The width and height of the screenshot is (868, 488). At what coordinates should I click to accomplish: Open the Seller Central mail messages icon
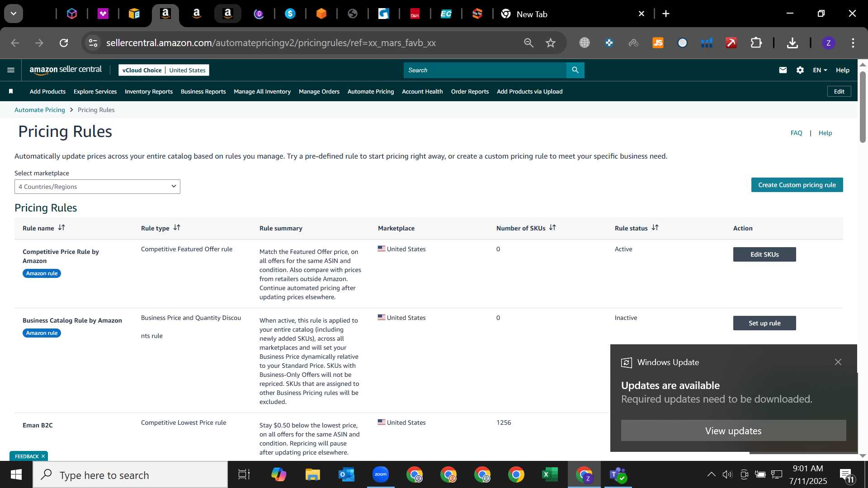pyautogui.click(x=783, y=70)
